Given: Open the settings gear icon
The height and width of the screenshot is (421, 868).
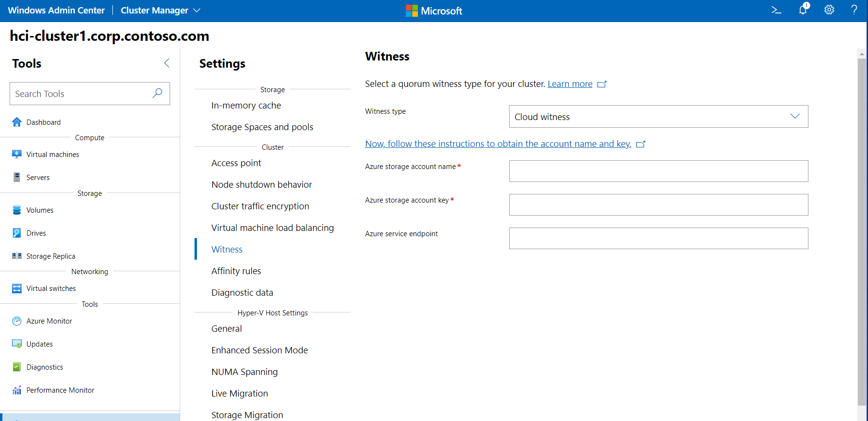Looking at the screenshot, I should coord(829,10).
